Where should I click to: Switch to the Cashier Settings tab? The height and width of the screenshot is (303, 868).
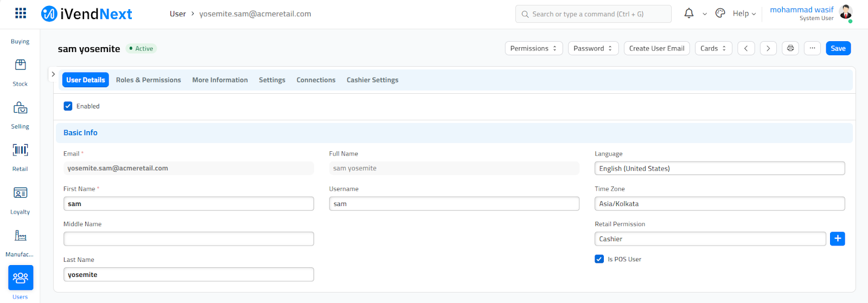tap(372, 80)
